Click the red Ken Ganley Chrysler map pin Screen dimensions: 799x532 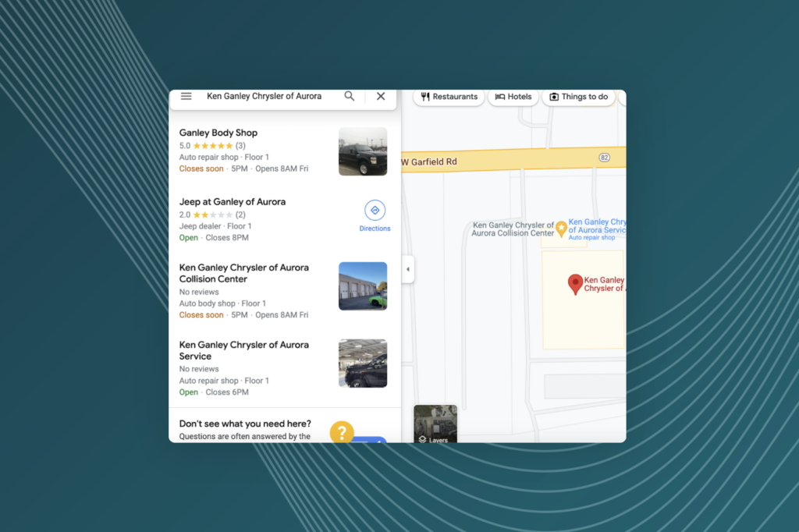[575, 284]
